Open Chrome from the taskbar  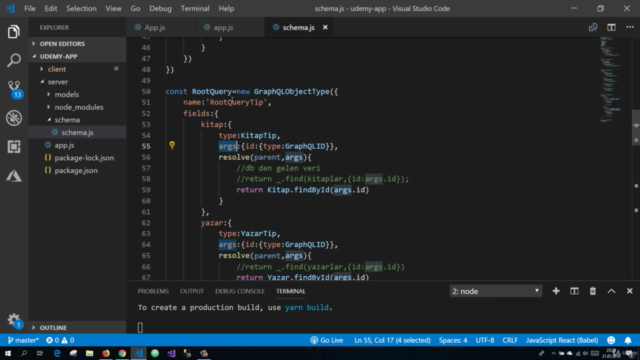(x=122, y=353)
